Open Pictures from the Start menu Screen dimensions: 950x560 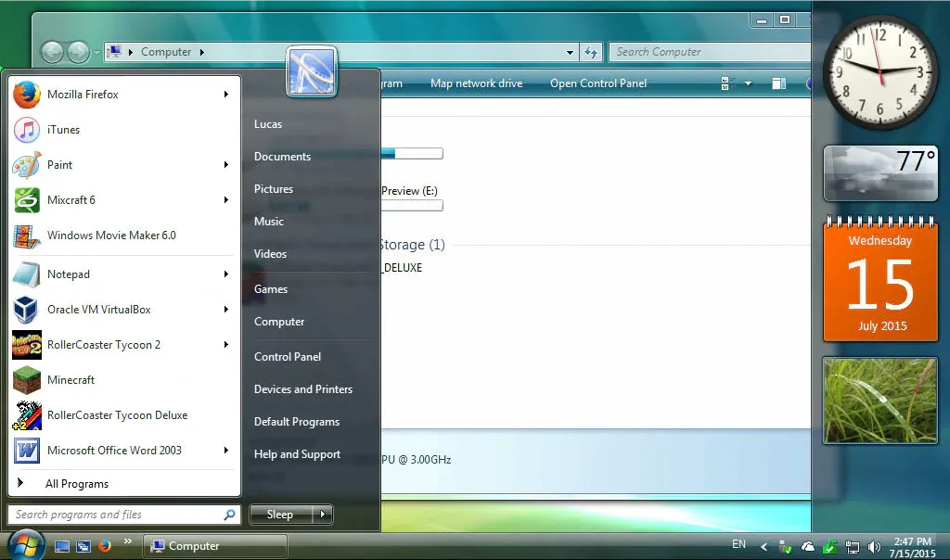pos(274,189)
